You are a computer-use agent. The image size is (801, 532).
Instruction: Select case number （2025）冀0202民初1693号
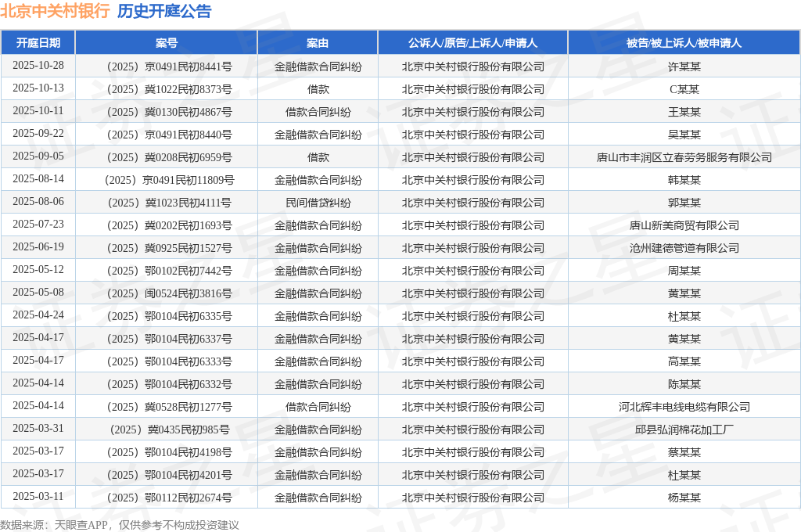click(167, 225)
